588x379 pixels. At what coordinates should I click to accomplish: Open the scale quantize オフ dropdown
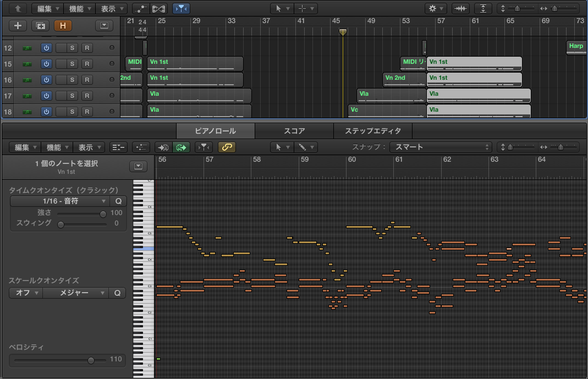click(26, 293)
